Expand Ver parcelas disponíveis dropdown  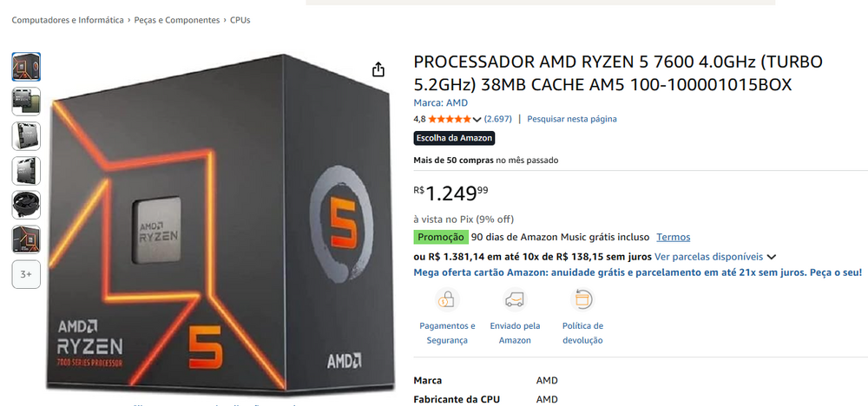772,257
